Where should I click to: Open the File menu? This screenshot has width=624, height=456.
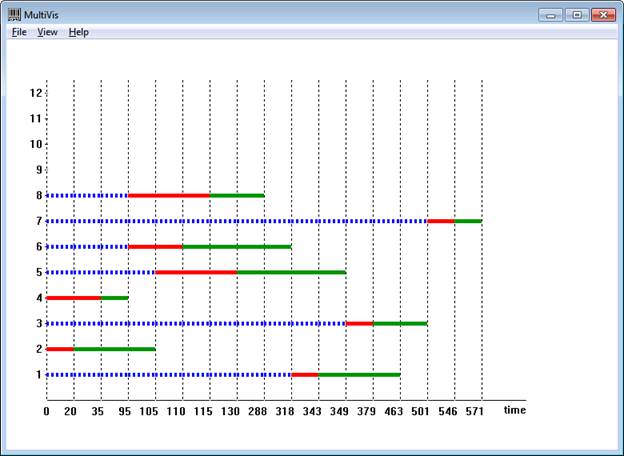coord(19,32)
